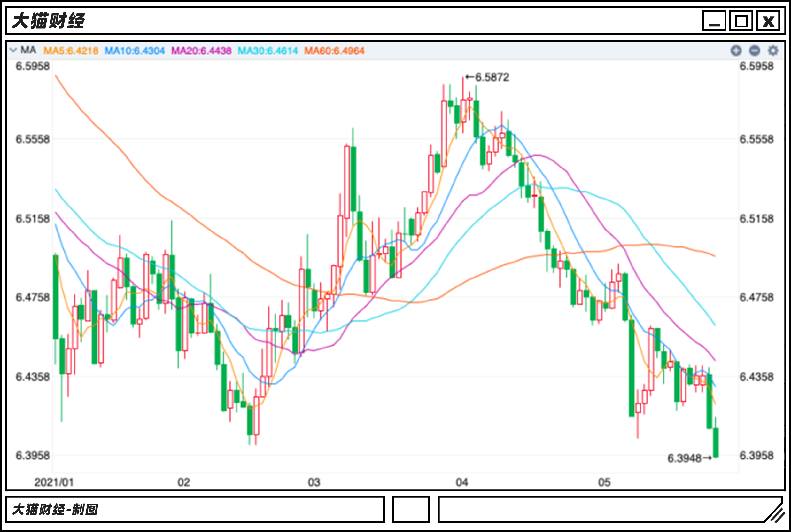Click the X close icon in the title frame
The height and width of the screenshot is (532, 791).
(x=768, y=21)
